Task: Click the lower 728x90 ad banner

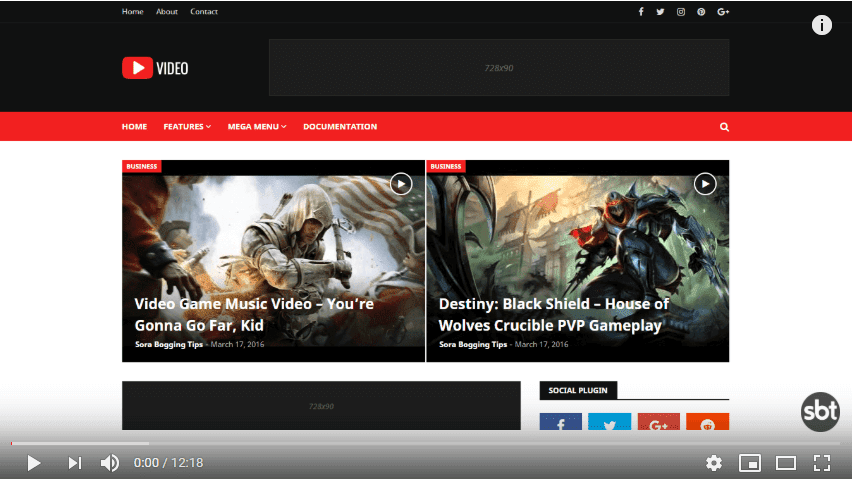Action: (321, 406)
